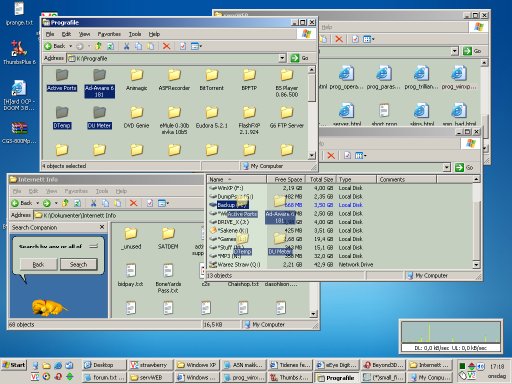512x384 pixels.
Task: Open ThumbsPlus 6 desktop shortcut
Action: tap(19, 52)
